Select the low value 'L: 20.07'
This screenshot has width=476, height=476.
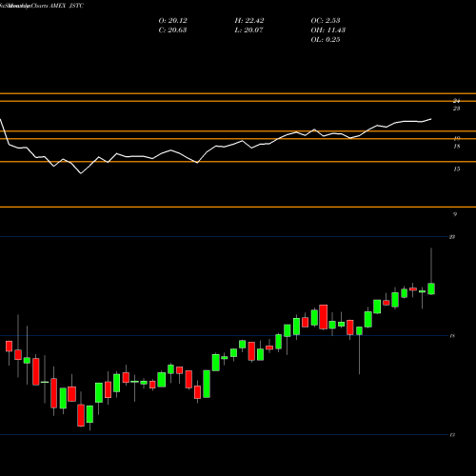(249, 30)
